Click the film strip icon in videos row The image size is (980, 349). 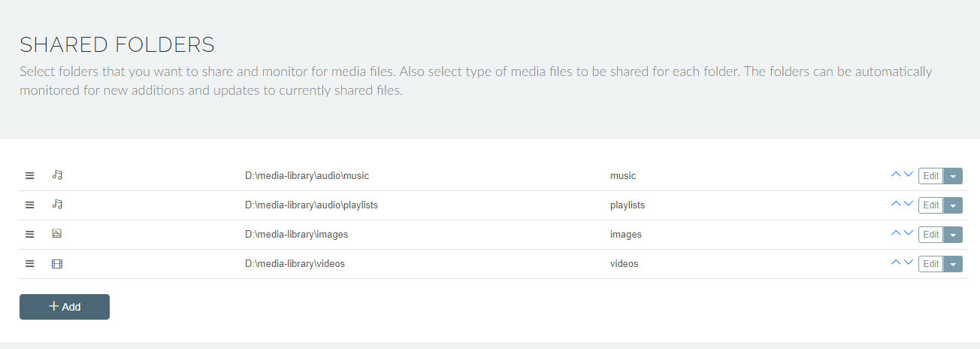pyautogui.click(x=57, y=263)
